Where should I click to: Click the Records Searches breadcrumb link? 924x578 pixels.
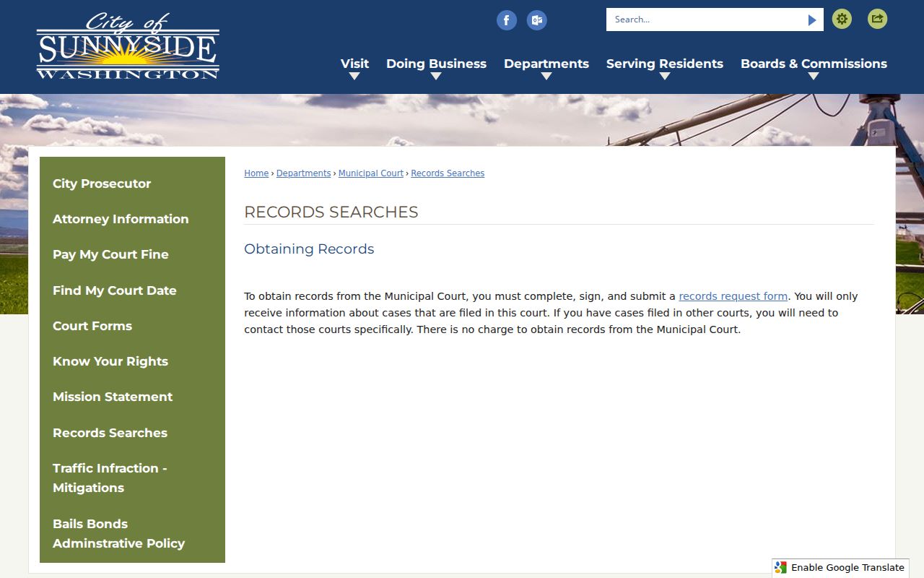click(448, 173)
